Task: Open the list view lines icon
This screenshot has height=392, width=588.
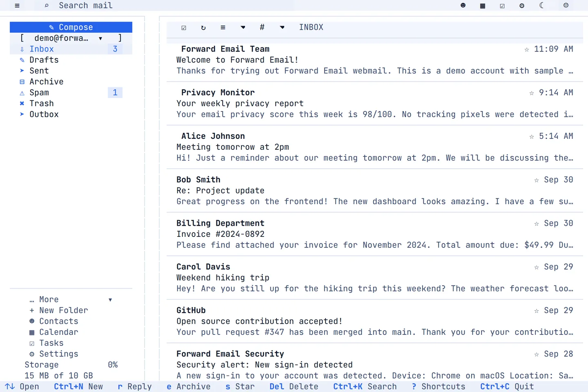Action: point(223,27)
